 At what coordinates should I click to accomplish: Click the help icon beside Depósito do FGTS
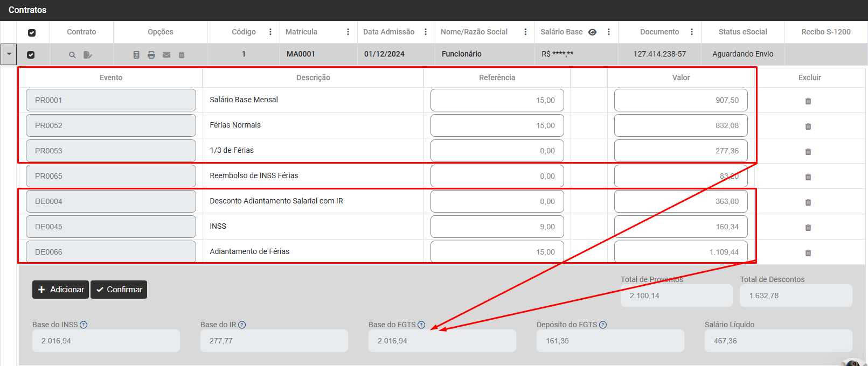click(x=603, y=325)
